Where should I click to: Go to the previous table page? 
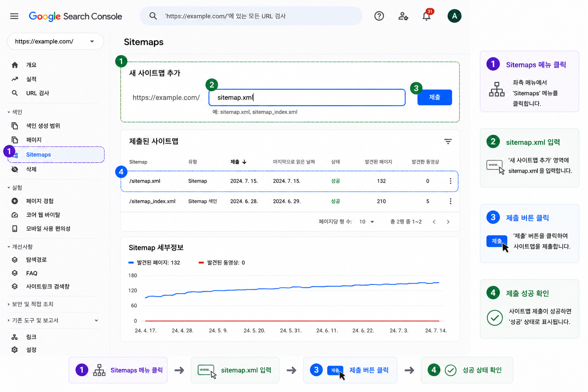(434, 222)
